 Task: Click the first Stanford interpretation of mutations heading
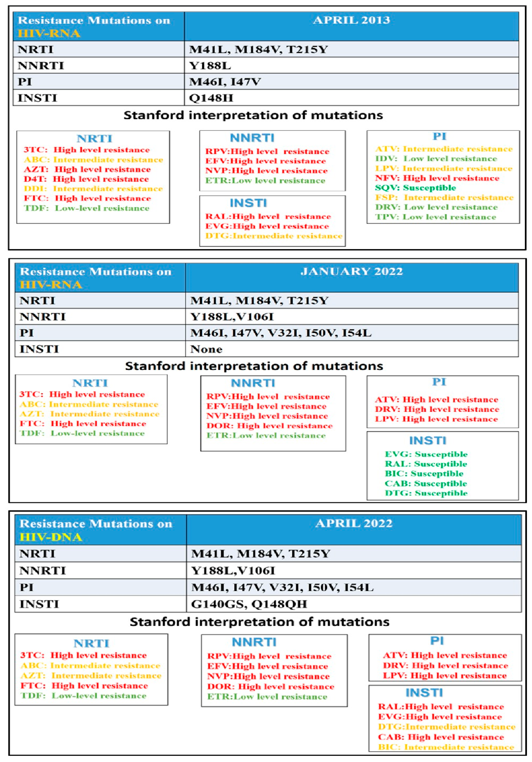tap(253, 115)
